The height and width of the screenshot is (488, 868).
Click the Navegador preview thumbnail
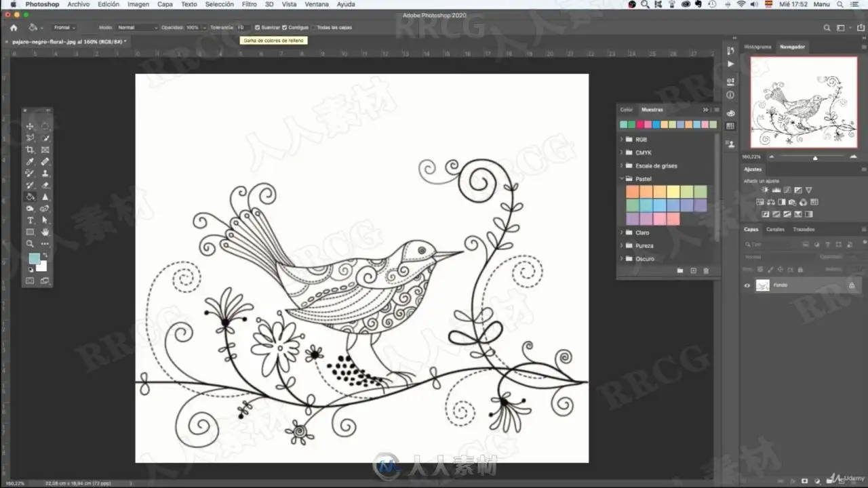[804, 102]
